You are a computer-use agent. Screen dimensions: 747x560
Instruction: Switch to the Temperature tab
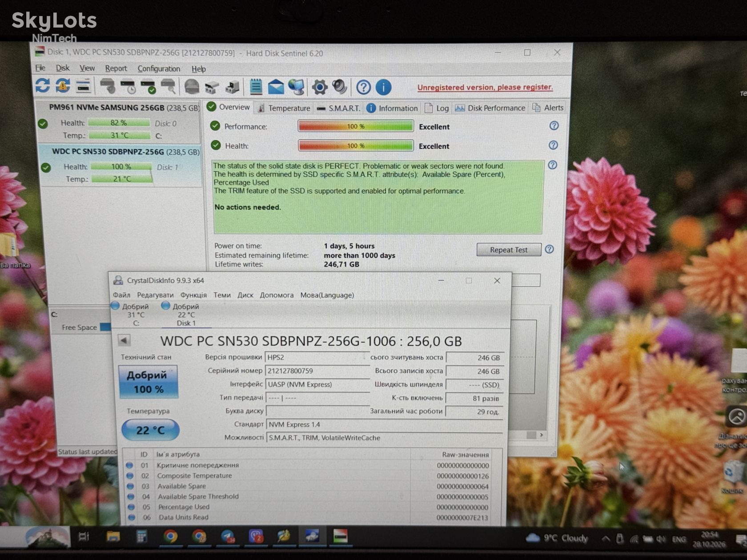(x=284, y=108)
